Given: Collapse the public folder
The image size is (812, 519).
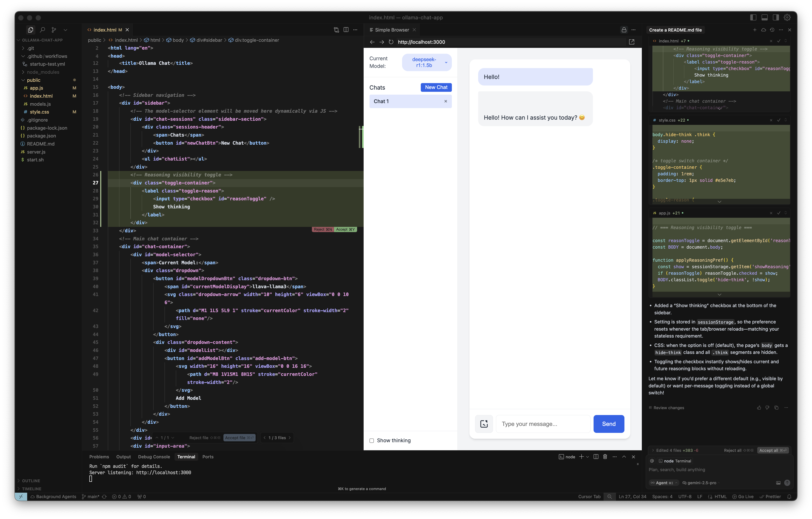Looking at the screenshot, I should pos(33,80).
